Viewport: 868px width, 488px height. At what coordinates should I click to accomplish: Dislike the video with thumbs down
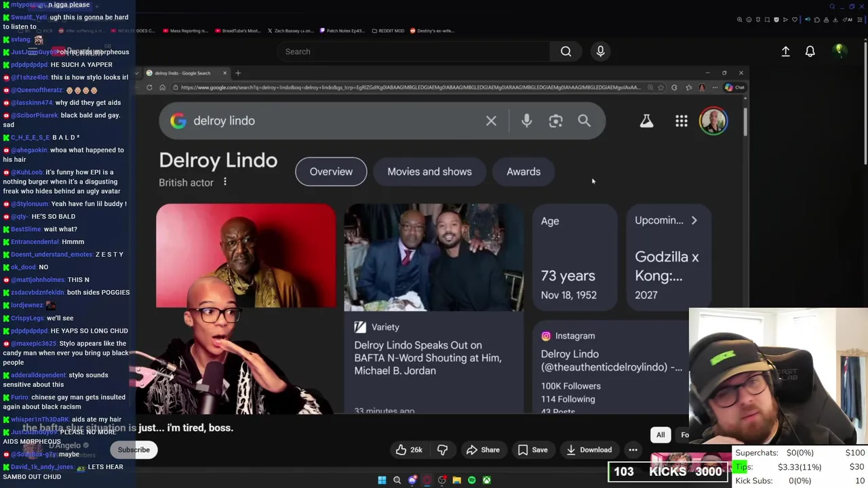coord(442,449)
